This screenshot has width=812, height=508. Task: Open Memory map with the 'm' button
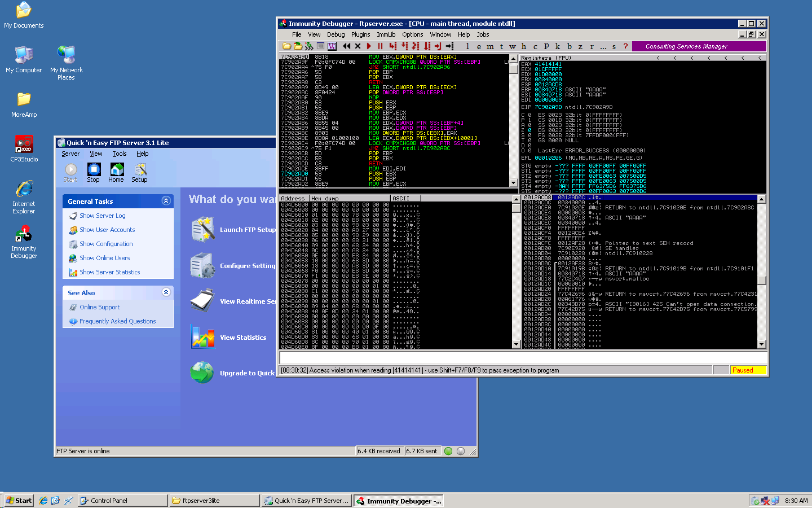pyautogui.click(x=490, y=46)
